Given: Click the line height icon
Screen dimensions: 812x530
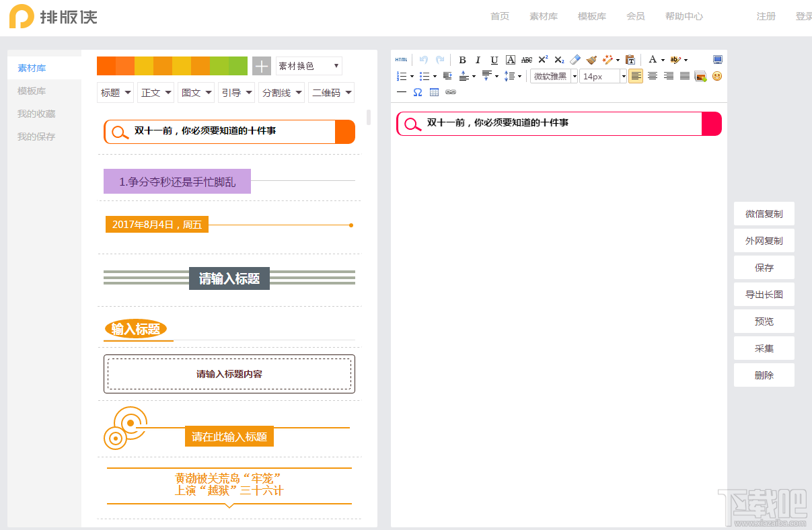Looking at the screenshot, I should pos(509,76).
